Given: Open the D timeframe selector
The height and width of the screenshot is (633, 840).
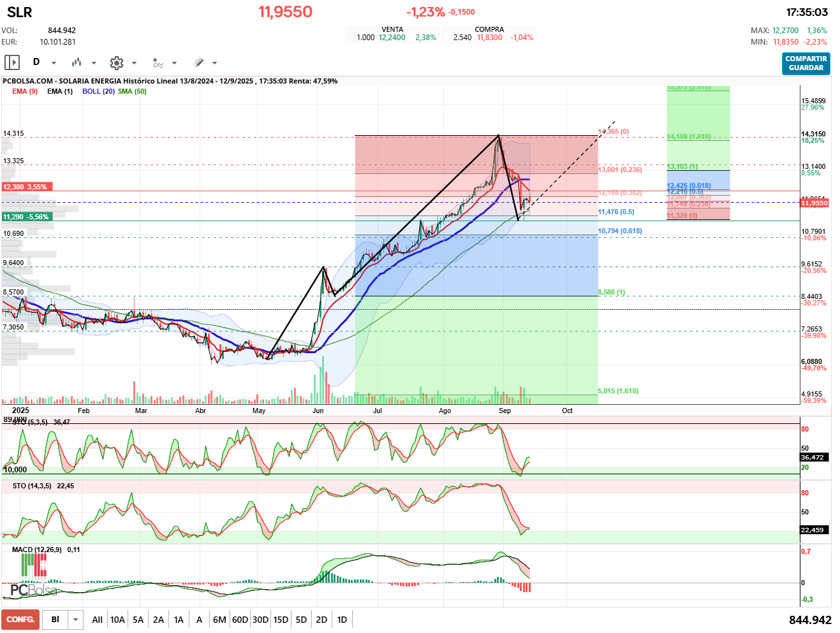Looking at the screenshot, I should (x=36, y=62).
